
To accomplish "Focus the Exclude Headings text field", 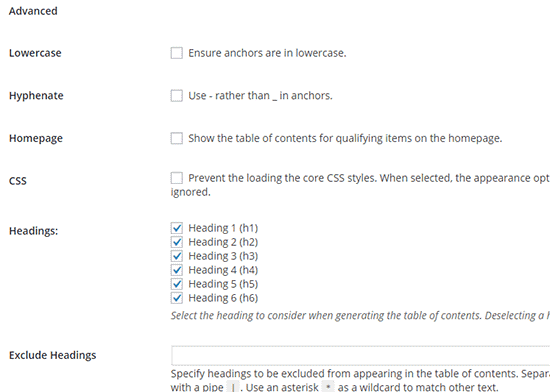I will [x=361, y=356].
